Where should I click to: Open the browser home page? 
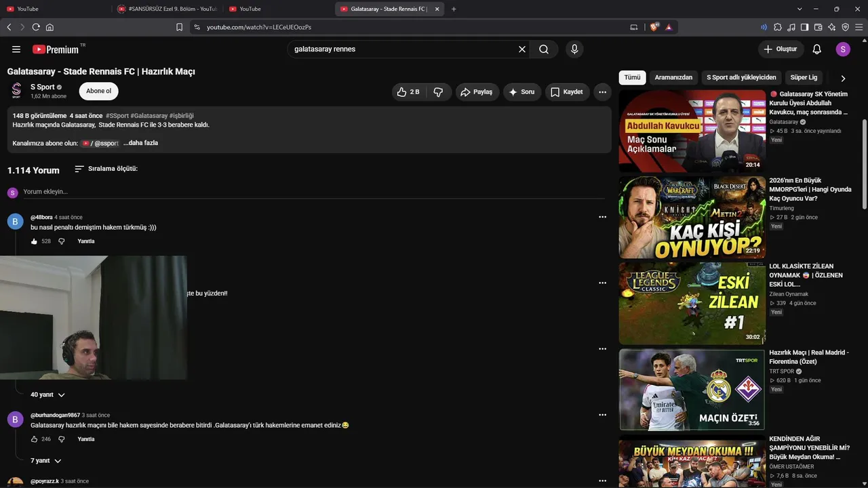[x=50, y=27]
